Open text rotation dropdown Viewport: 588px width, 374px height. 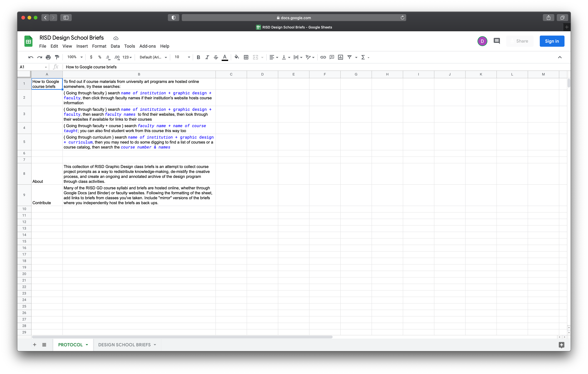click(x=310, y=57)
